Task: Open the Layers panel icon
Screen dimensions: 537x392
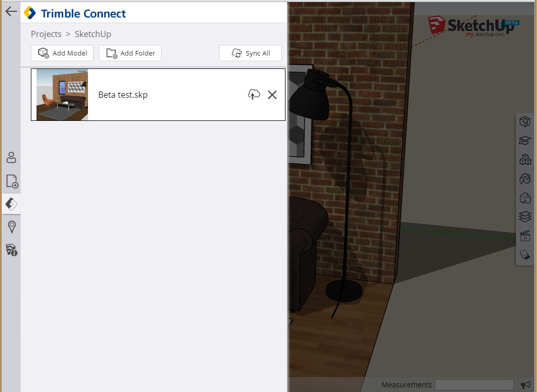Action: (x=525, y=217)
